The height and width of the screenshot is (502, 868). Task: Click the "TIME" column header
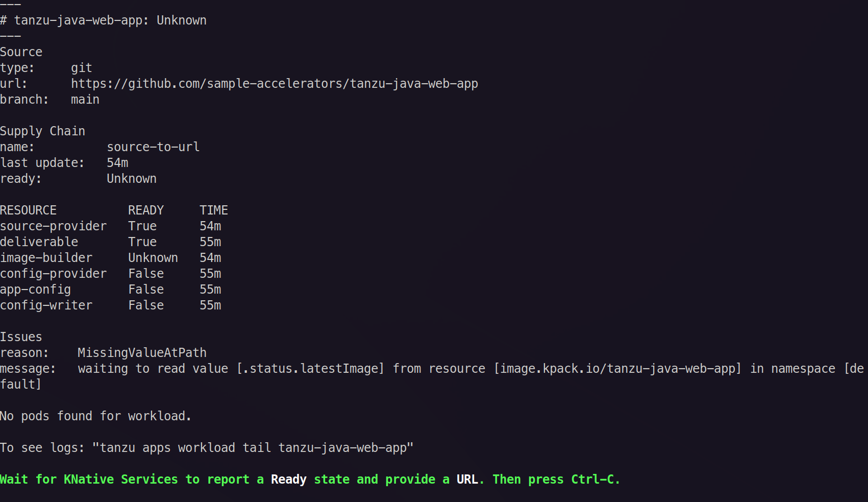[214, 210]
